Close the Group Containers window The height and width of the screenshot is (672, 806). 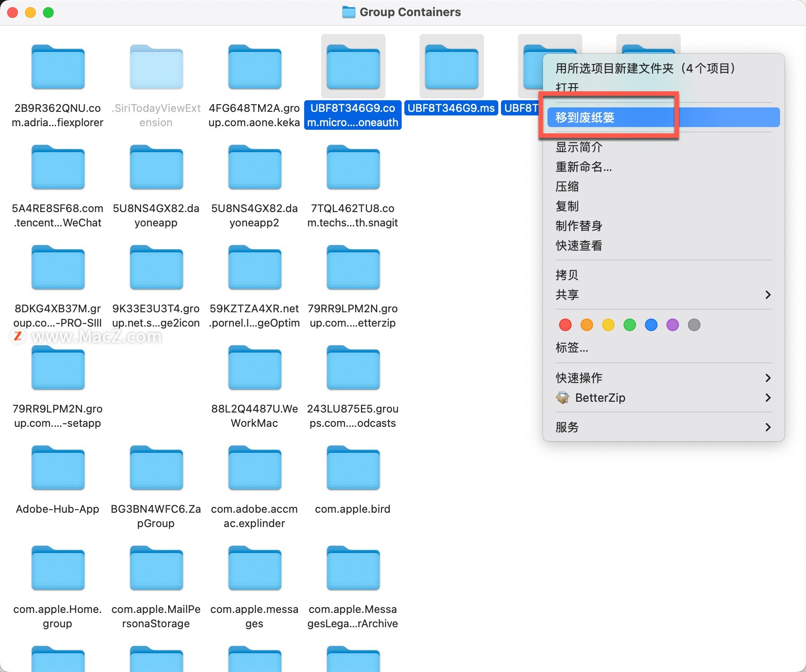pyautogui.click(x=13, y=13)
